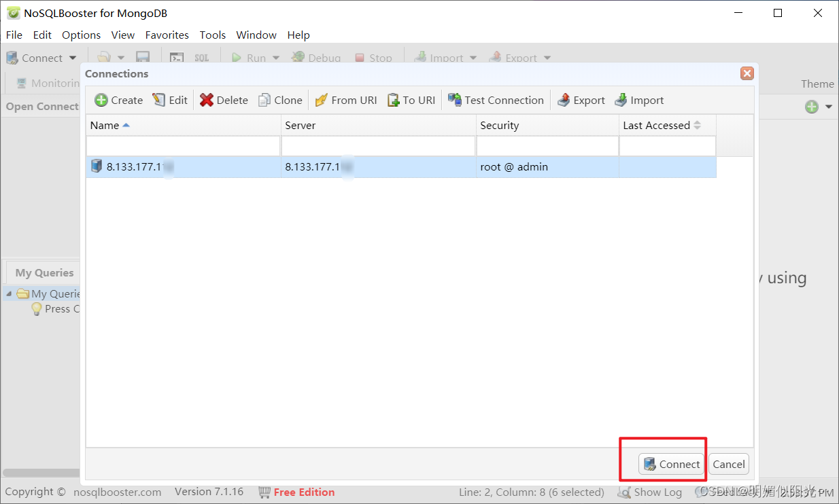Expand main toolbar Connect dropdown arrow
This screenshot has height=504, width=839.
pos(73,58)
